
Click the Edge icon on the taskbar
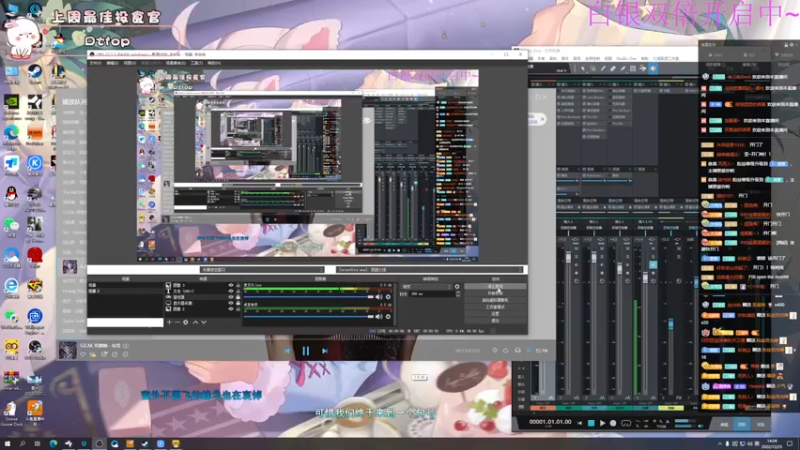(x=53, y=444)
